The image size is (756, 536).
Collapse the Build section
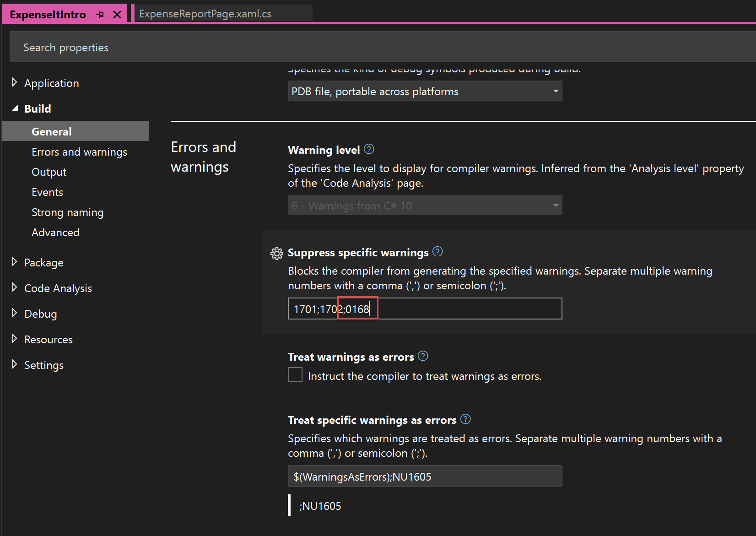pos(15,108)
